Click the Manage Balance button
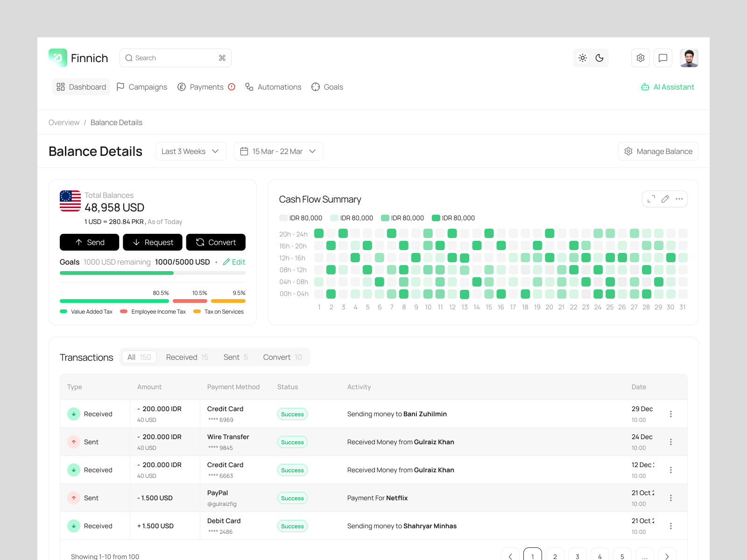The width and height of the screenshot is (747, 560). [658, 151]
